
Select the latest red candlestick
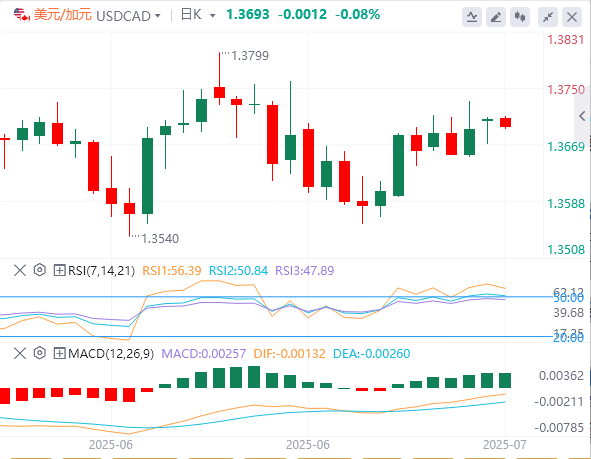(x=505, y=122)
